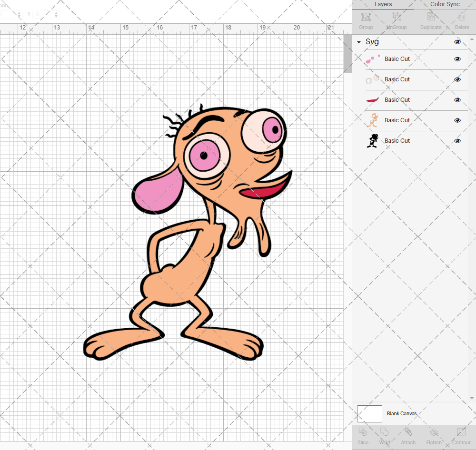Image resolution: width=476 pixels, height=450 pixels.
Task: Switch to the Color Sync tab
Action: point(445,4)
